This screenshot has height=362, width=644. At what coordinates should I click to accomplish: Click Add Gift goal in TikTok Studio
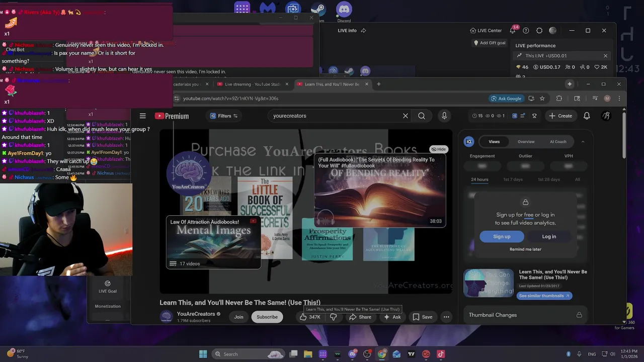point(490,43)
